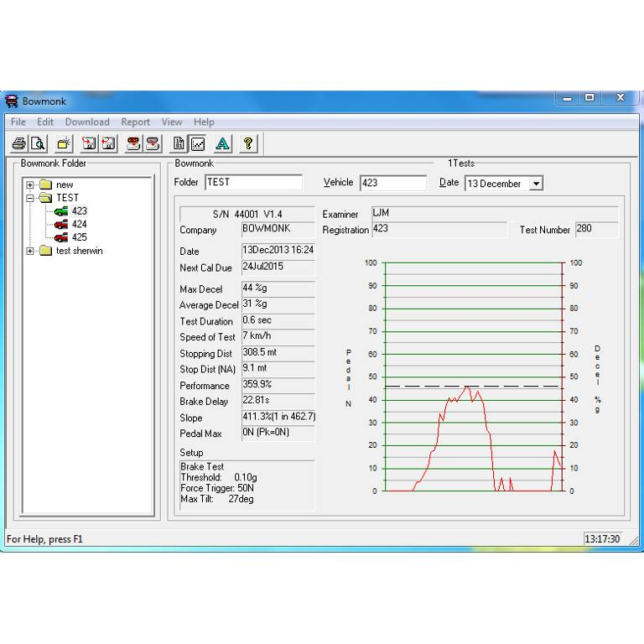
Task: Click the status bar clock 13:17:30
Action: click(x=602, y=539)
